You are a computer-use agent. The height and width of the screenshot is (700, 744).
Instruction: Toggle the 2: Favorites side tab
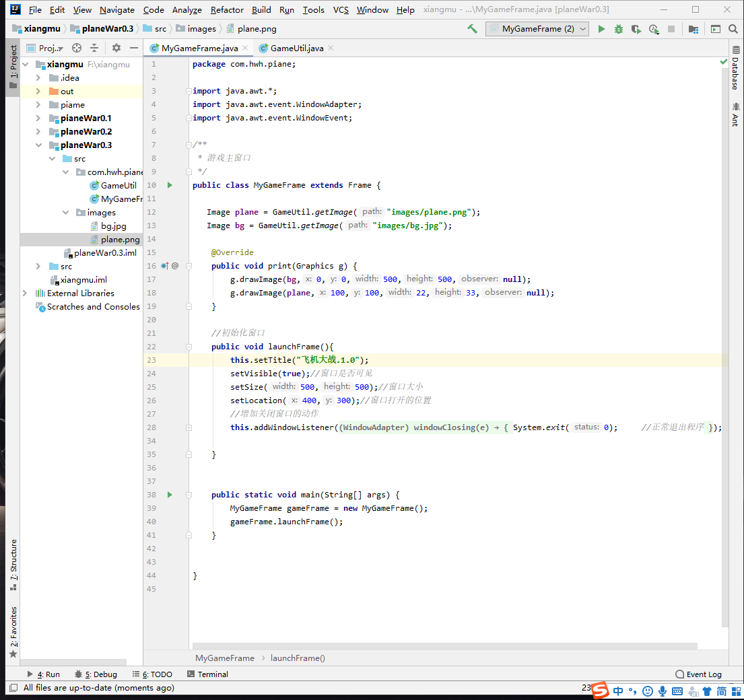pyautogui.click(x=13, y=632)
